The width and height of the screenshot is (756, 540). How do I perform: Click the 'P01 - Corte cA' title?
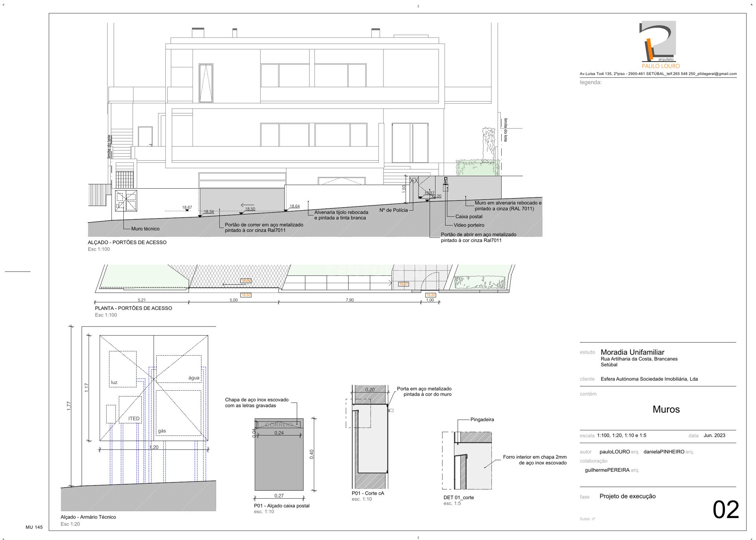(x=368, y=493)
